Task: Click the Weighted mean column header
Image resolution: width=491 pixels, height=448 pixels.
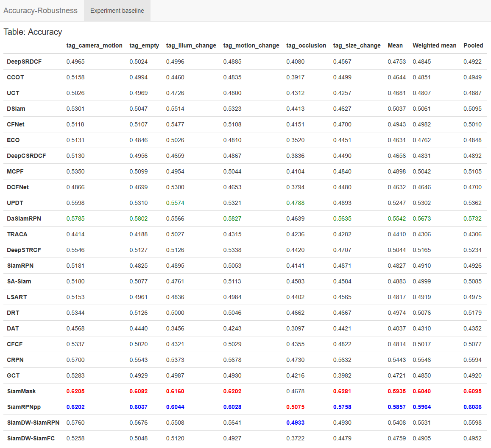Action: (x=434, y=45)
